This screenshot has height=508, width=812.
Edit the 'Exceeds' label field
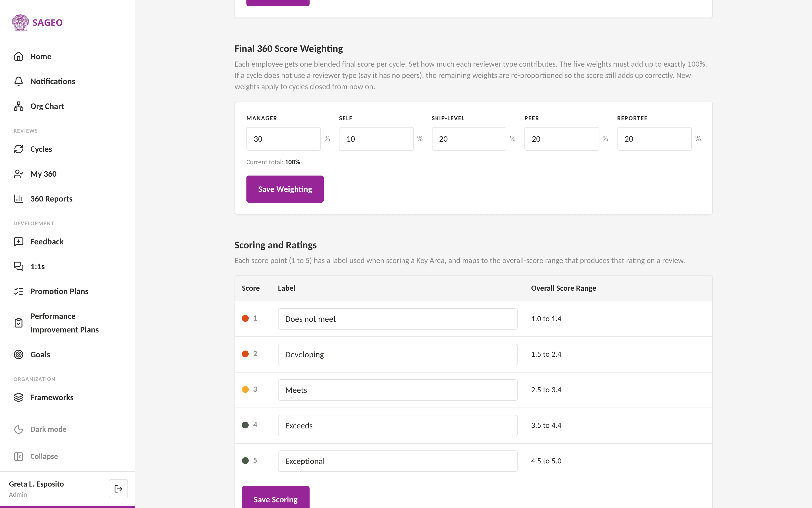tap(398, 426)
